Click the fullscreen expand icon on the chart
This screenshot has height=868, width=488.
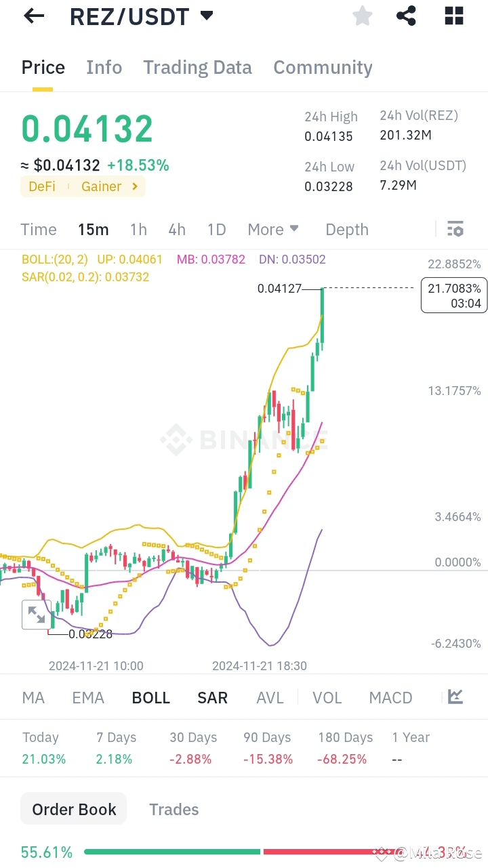point(37,615)
